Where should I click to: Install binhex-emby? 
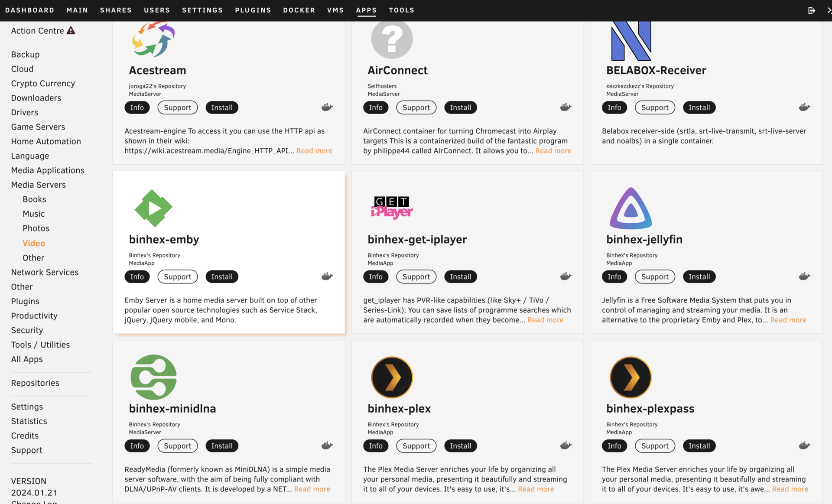[x=222, y=276]
